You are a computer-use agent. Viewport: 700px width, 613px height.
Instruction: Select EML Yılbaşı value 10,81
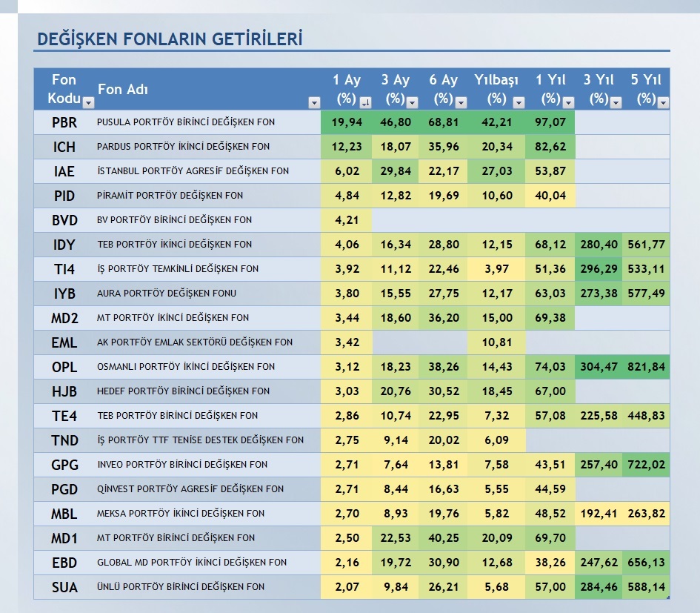tap(496, 342)
